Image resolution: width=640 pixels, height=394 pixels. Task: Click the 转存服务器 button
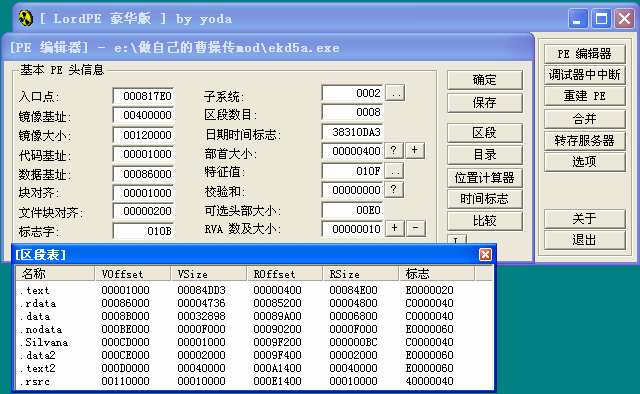point(584,140)
